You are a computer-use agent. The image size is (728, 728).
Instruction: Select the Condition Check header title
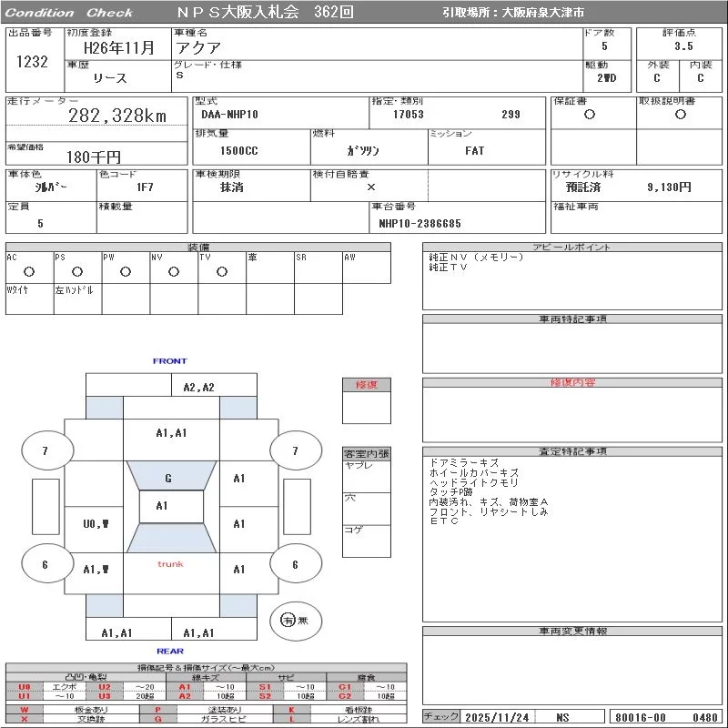pyautogui.click(x=69, y=13)
